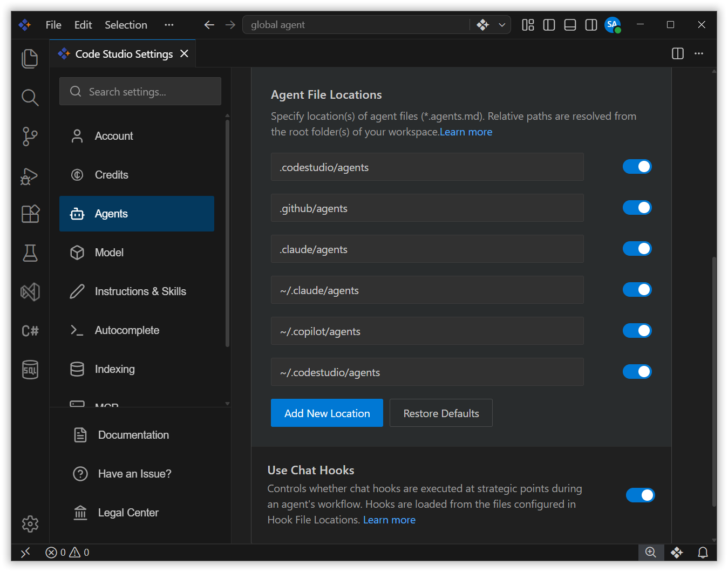Go back with the left arrow

209,25
